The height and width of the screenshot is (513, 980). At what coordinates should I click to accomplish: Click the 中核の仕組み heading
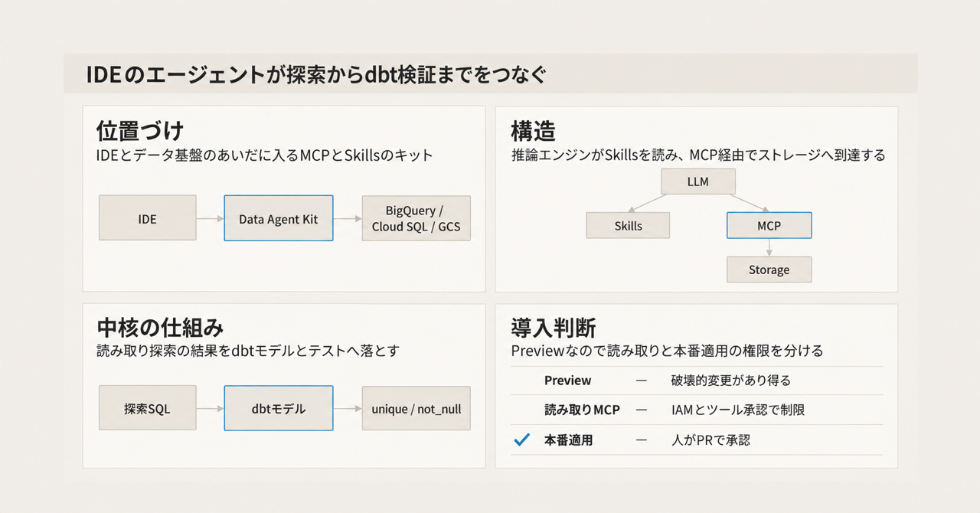(x=160, y=328)
